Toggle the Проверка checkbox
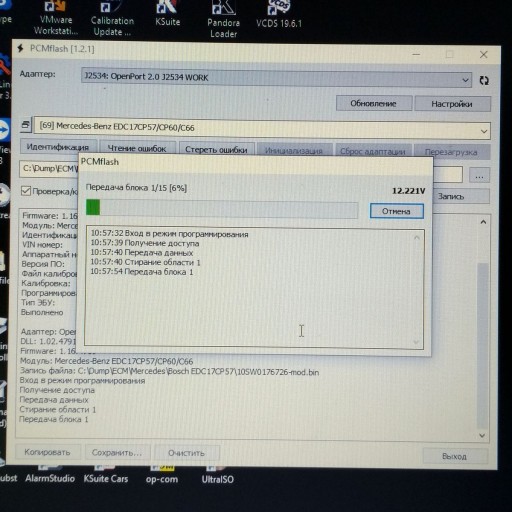The image size is (512, 512). (x=26, y=191)
